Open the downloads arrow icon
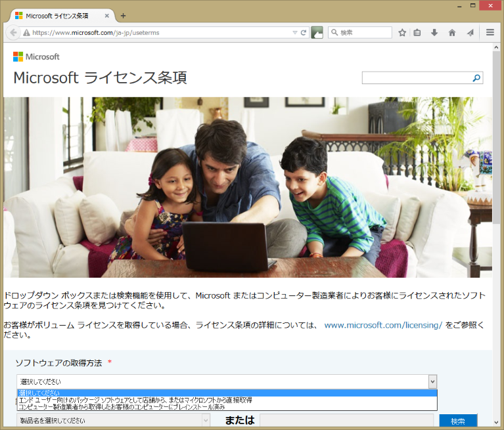Viewport: 504px width, 430px height. point(434,32)
